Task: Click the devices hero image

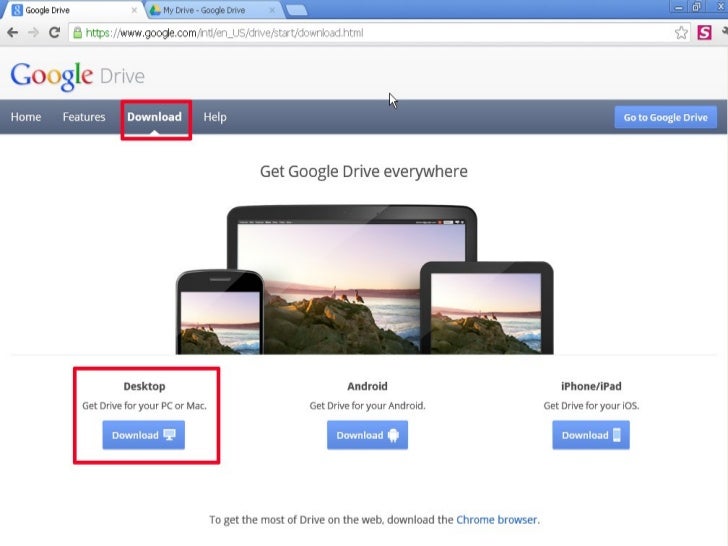Action: coord(364,280)
